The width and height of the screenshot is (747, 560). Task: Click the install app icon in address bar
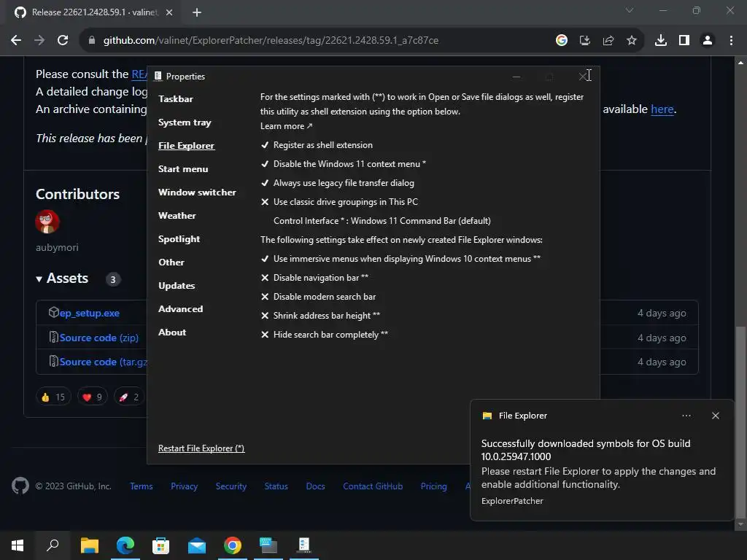point(585,41)
